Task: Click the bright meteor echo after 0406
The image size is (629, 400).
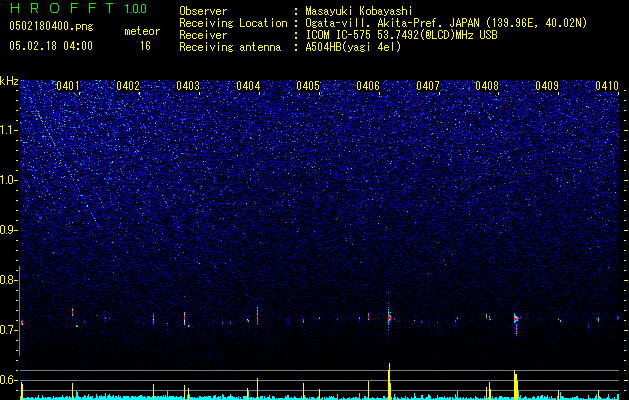Action: (389, 317)
